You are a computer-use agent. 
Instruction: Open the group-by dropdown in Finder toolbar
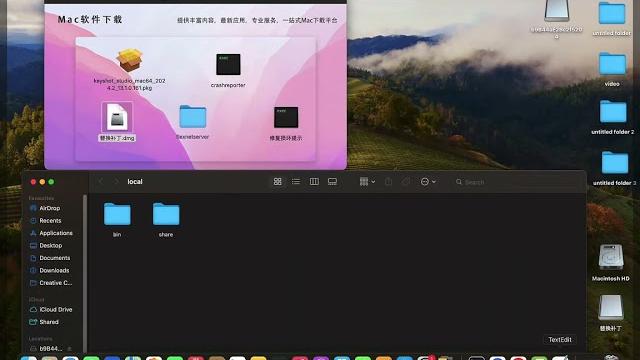coord(367,182)
